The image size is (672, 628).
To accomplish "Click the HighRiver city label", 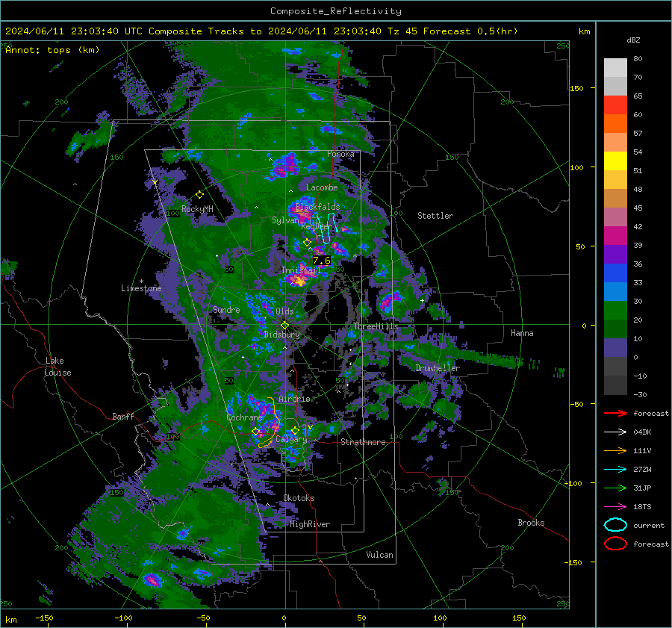I will pos(310,524).
